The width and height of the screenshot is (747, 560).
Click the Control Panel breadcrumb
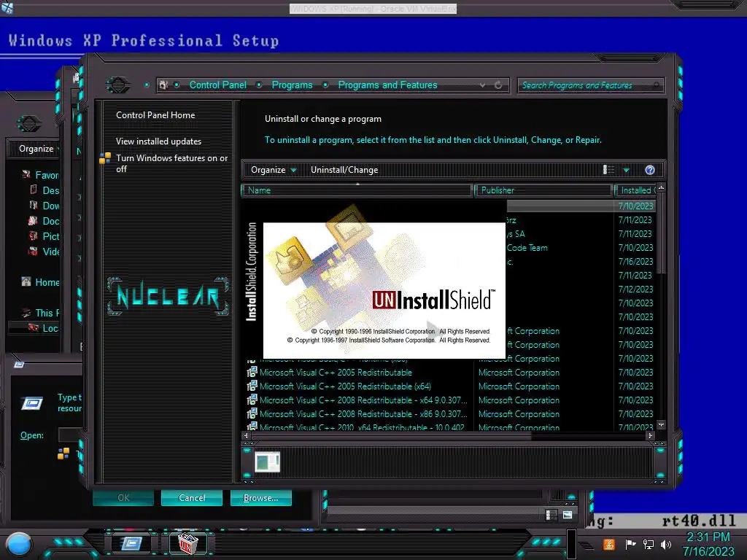tap(218, 85)
